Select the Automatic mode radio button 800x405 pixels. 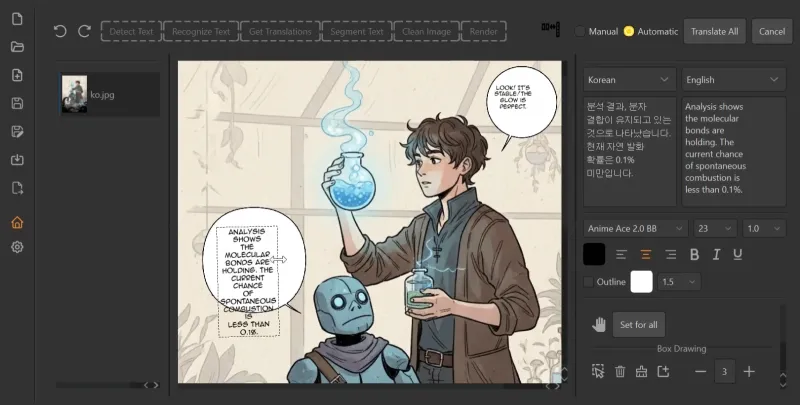(x=629, y=31)
